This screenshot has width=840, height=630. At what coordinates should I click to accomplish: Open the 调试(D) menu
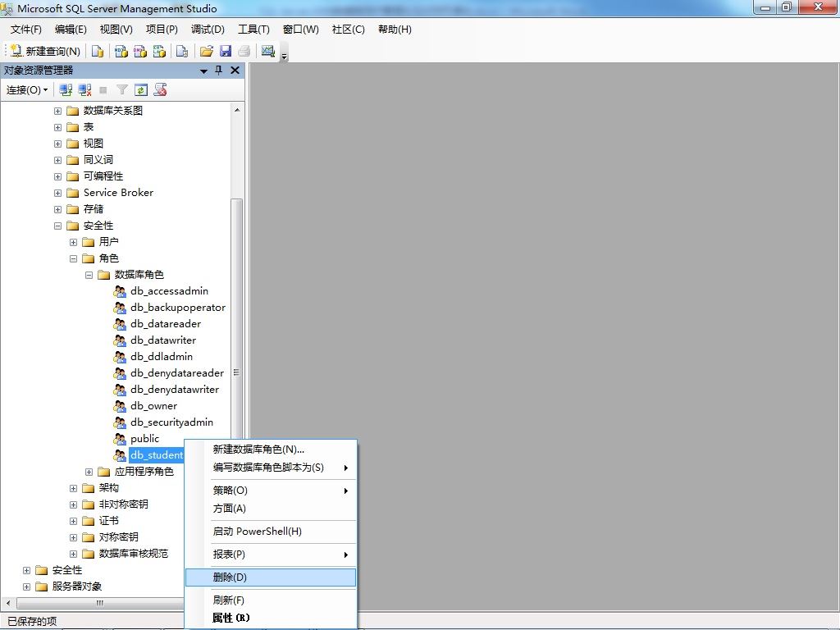(x=208, y=30)
